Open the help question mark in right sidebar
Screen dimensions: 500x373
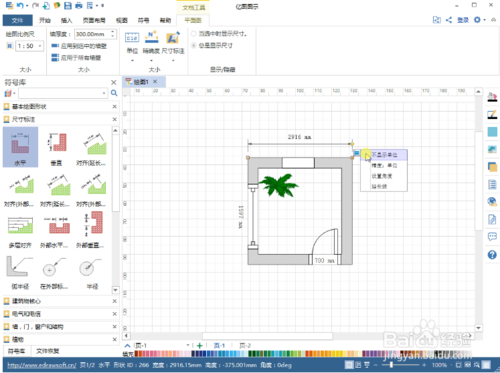click(492, 255)
